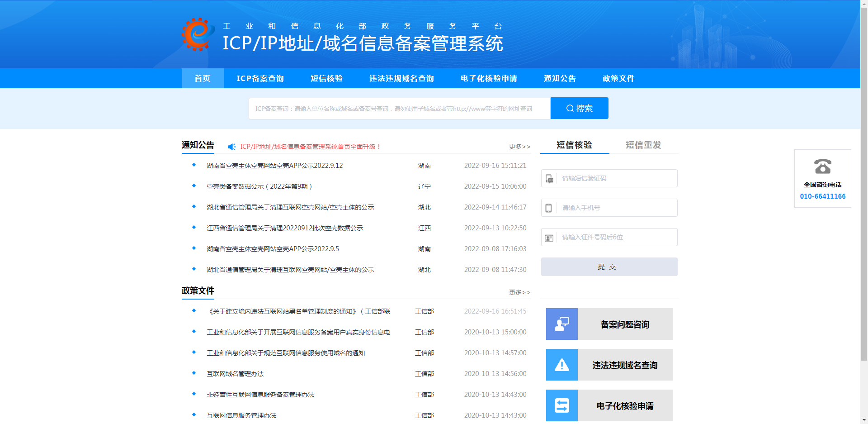
Task: Click the phone icon inside the mobile number field
Action: pos(550,208)
